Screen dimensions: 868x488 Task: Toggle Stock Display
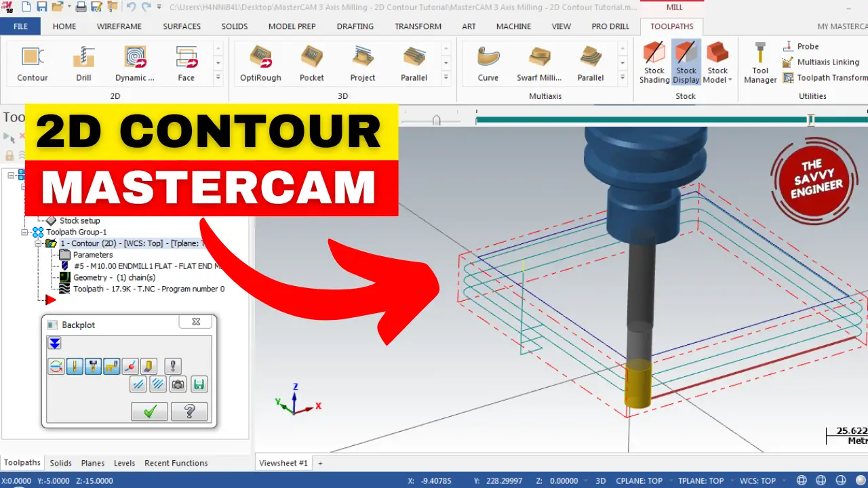686,62
